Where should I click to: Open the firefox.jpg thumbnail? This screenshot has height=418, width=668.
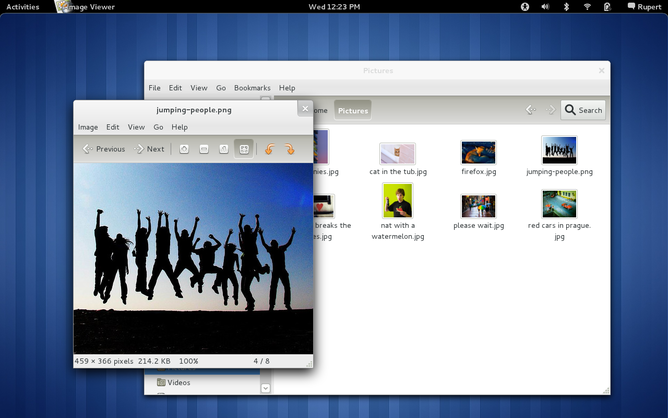[x=478, y=152]
